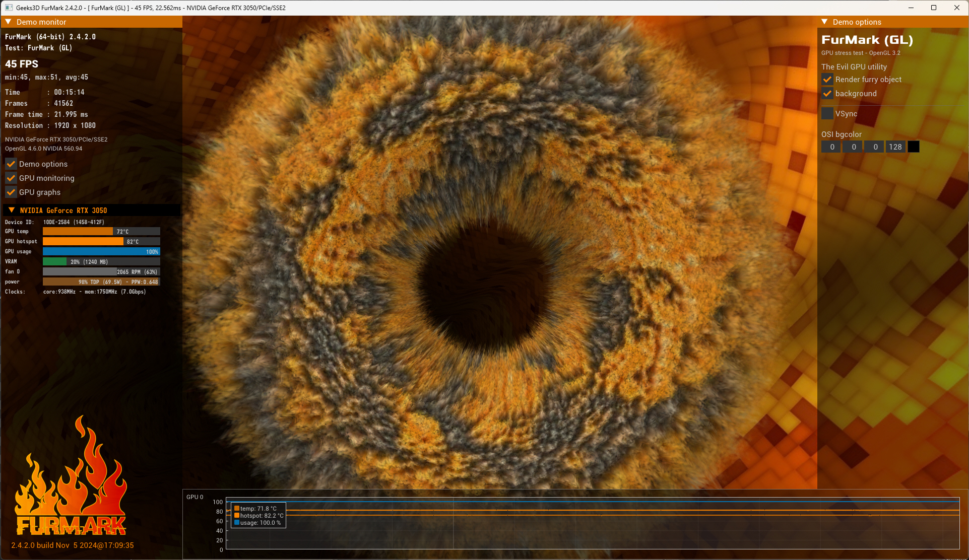Enable the VSync checkbox
Image resolution: width=969 pixels, height=560 pixels.
coord(827,114)
